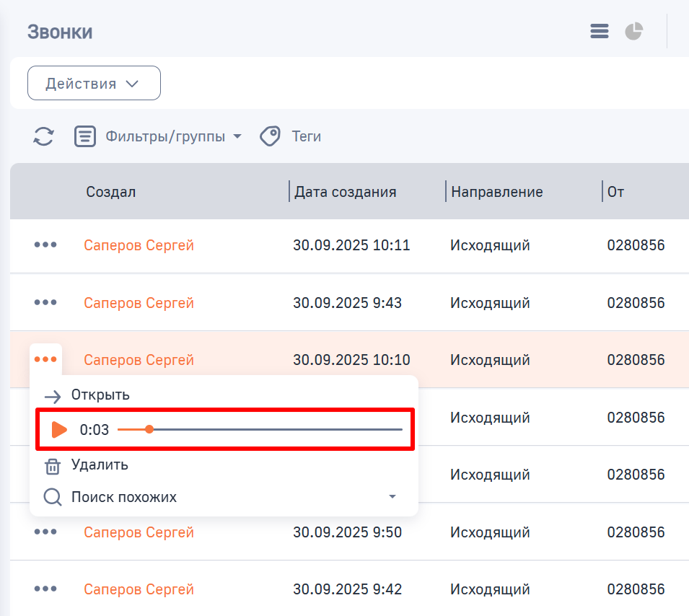Open three-dot menu of the 10:11 call
689x616 pixels.
45,245
